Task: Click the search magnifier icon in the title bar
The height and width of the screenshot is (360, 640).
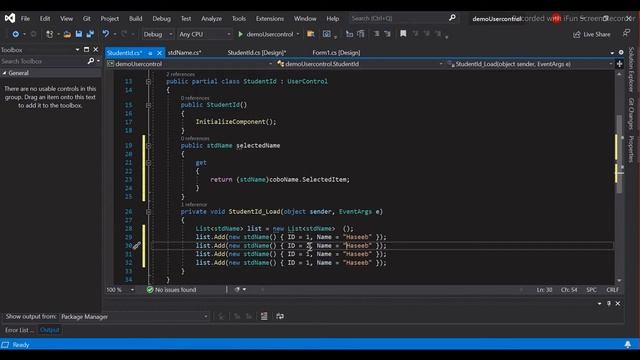Action: click(452, 18)
